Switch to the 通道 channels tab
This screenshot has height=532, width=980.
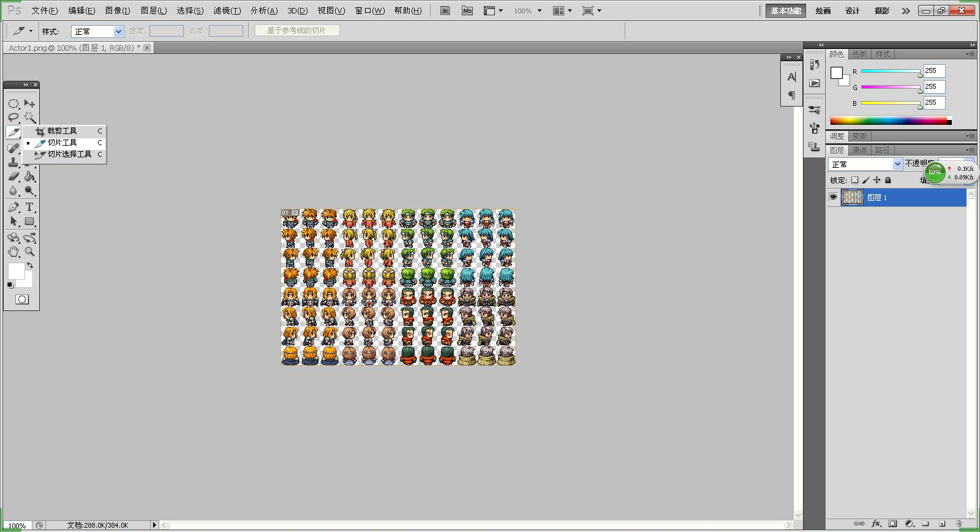(859, 150)
